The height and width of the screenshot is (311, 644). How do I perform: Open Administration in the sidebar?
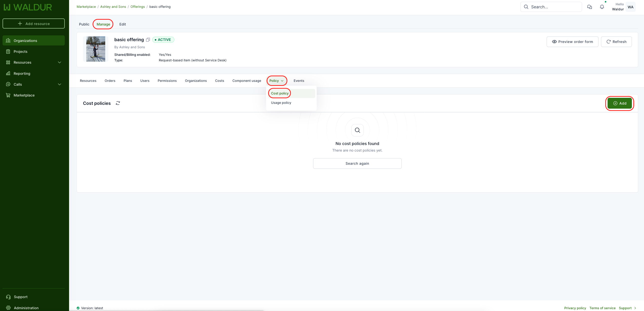point(26,308)
